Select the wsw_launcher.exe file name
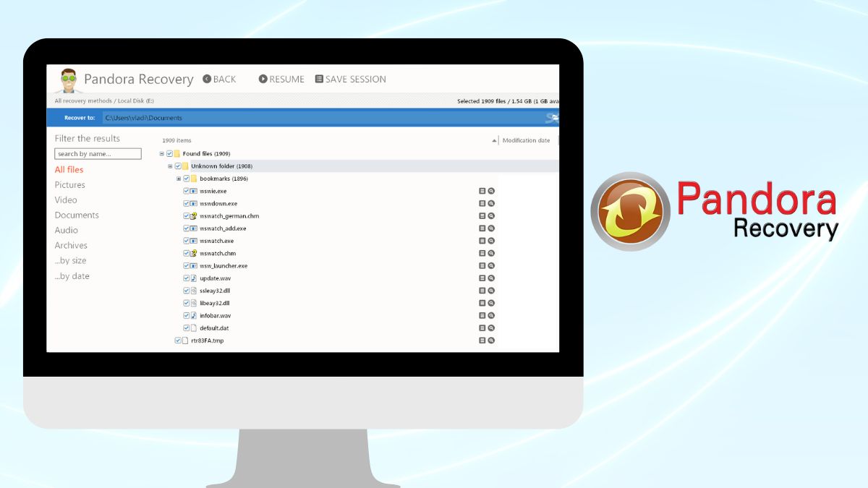 click(x=224, y=266)
